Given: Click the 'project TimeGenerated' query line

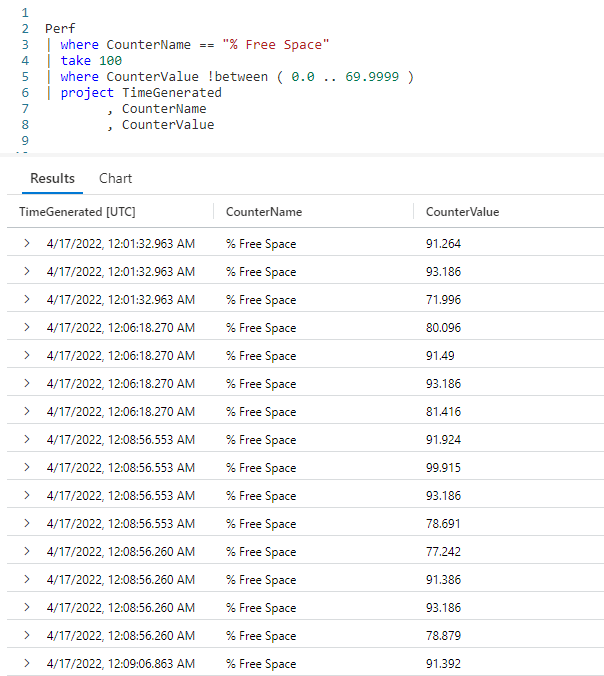Looking at the screenshot, I should click(x=141, y=93).
